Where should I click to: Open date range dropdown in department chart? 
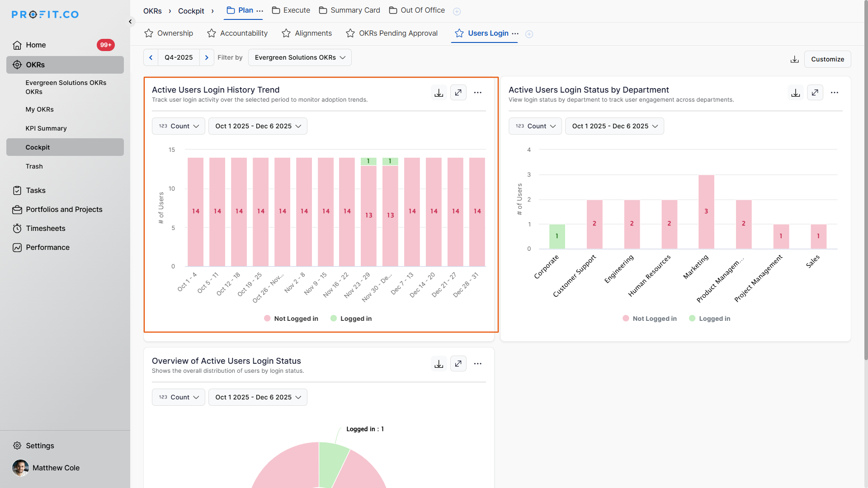pyautogui.click(x=614, y=126)
